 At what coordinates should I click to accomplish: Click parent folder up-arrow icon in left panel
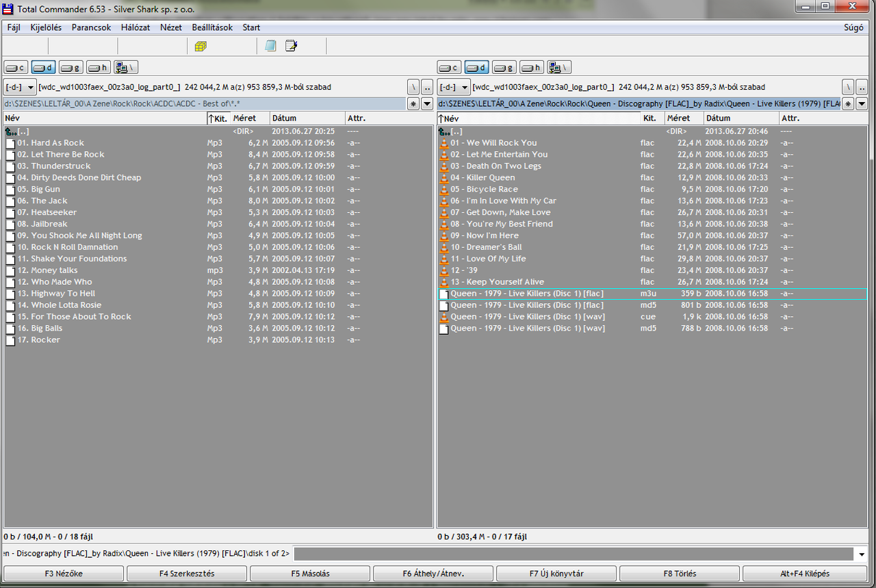(x=10, y=131)
